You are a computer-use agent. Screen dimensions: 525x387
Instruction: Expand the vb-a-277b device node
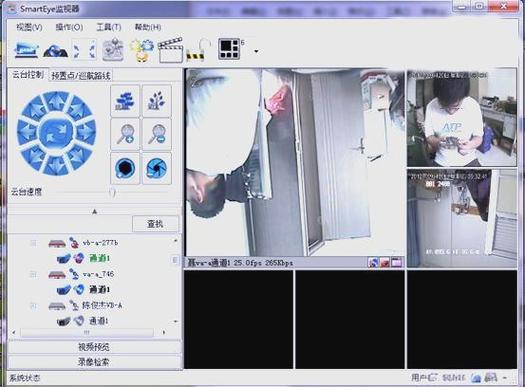click(33, 243)
